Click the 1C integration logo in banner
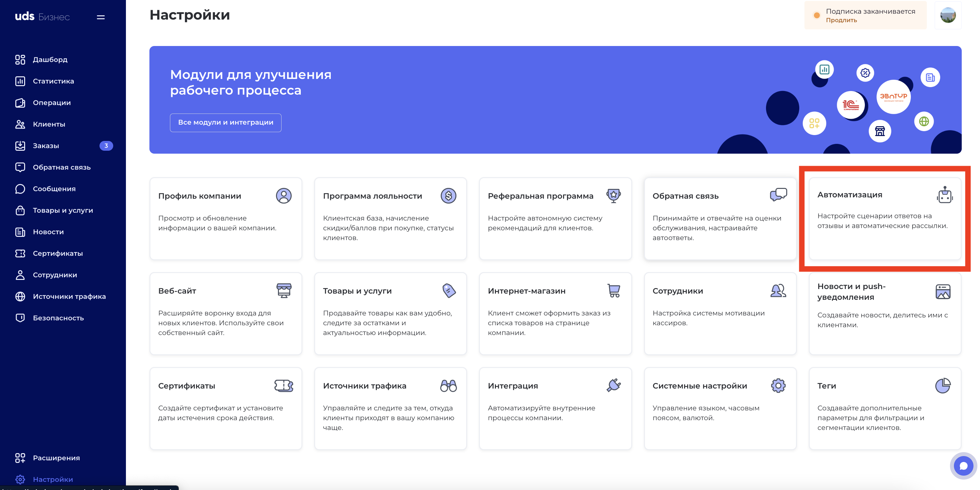980x490 pixels. tap(851, 105)
